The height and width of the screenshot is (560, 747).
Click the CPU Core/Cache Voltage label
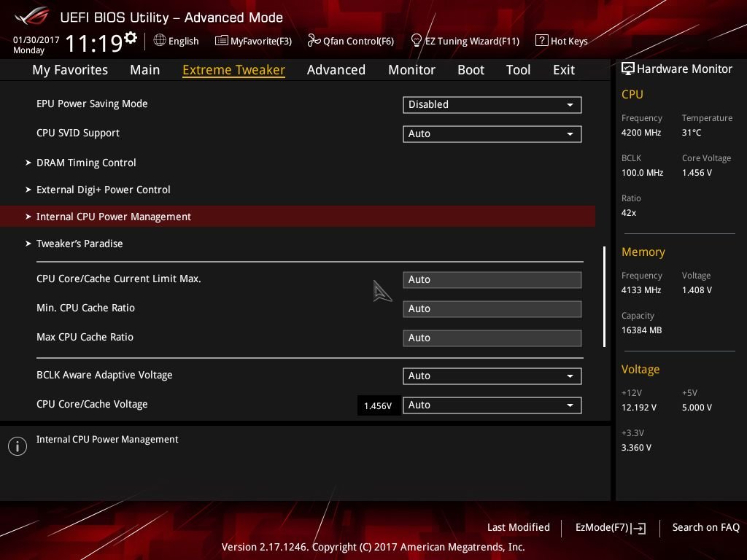pyautogui.click(x=92, y=404)
